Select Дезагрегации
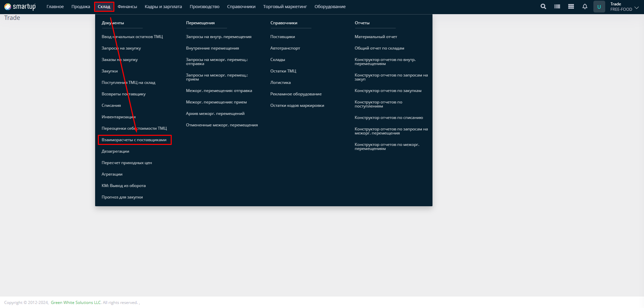 [115, 151]
